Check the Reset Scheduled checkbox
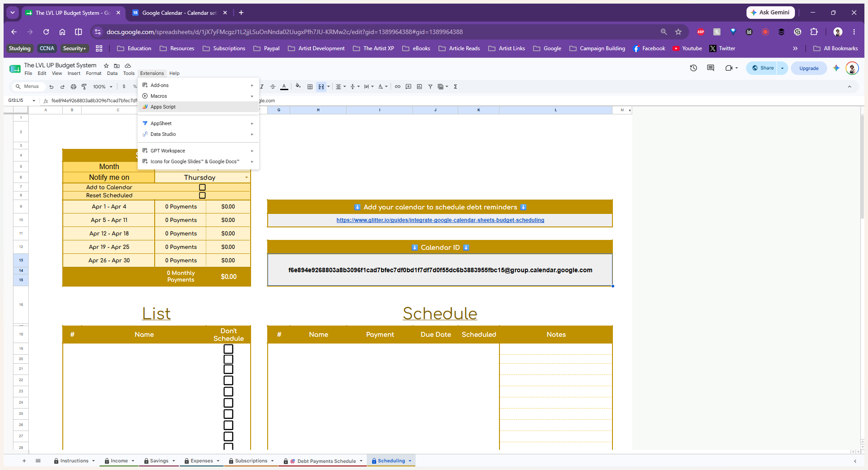The image size is (868, 470). 202,196
